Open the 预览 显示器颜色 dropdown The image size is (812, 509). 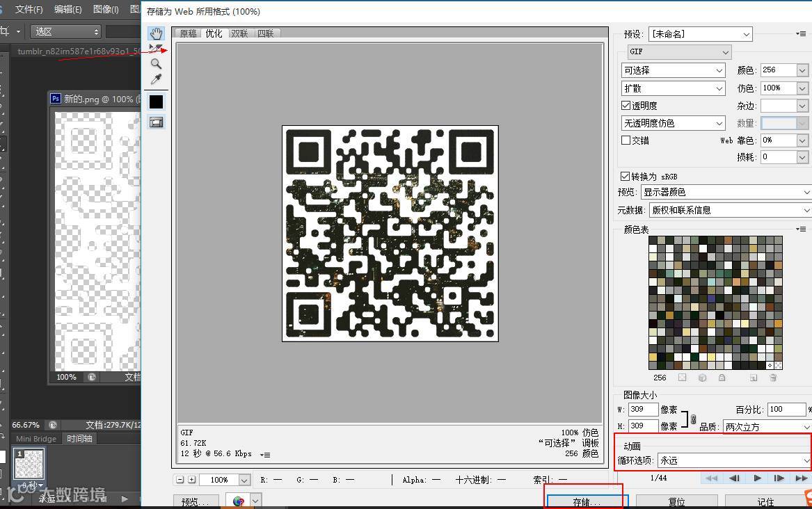pyautogui.click(x=726, y=192)
